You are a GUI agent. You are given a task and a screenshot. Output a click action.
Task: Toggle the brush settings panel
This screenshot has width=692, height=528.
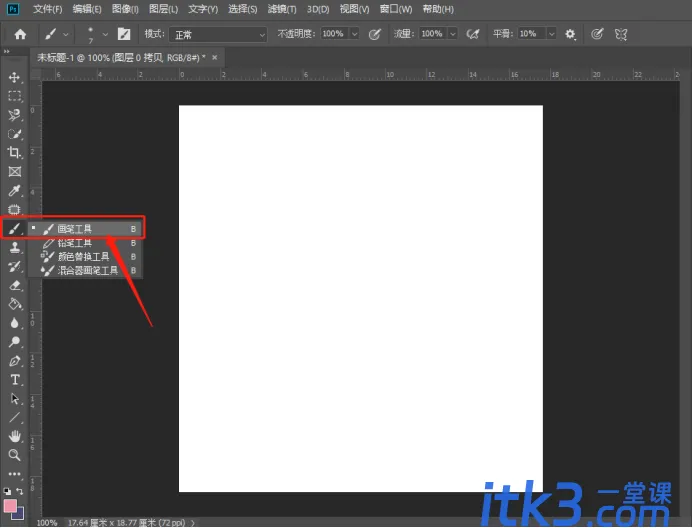[x=124, y=34]
